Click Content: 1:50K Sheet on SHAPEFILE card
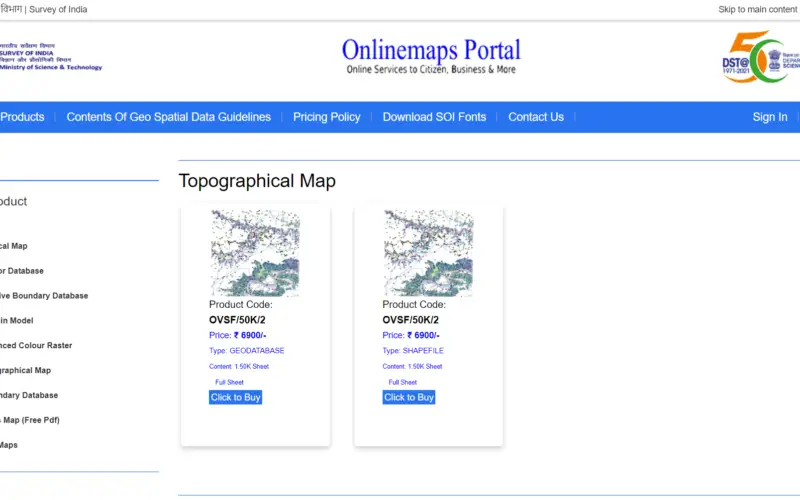This screenshot has height=500, width=800. 412,366
